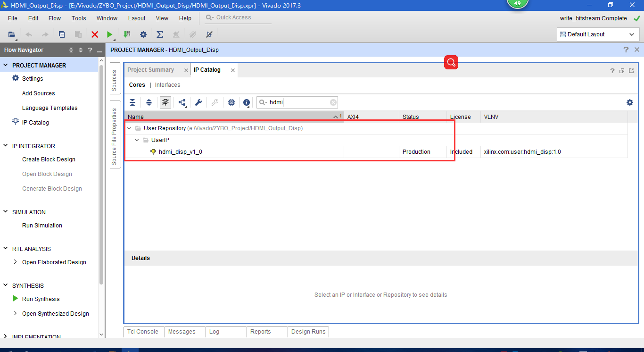Image resolution: width=644 pixels, height=352 pixels.
Task: Switch to Interfaces view
Action: (168, 85)
